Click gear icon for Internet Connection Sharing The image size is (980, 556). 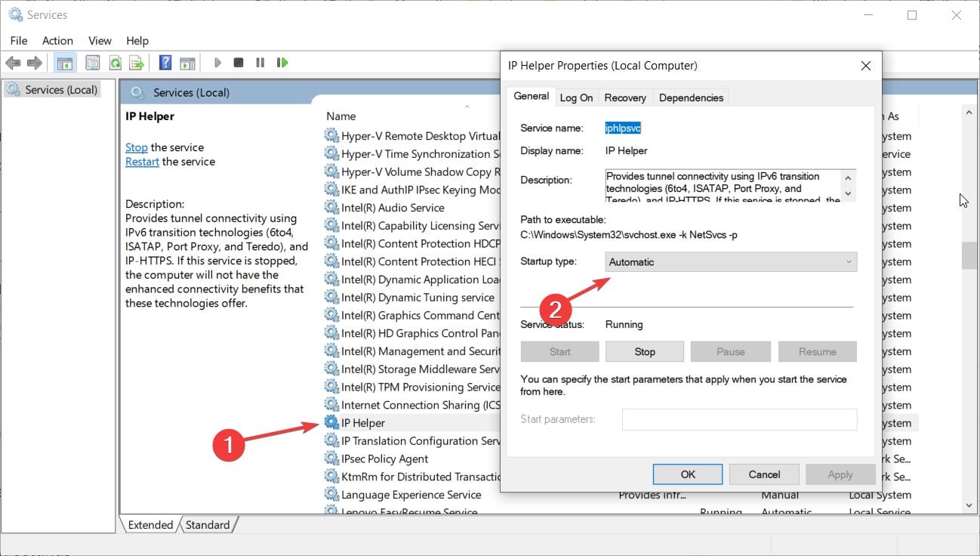coord(331,405)
